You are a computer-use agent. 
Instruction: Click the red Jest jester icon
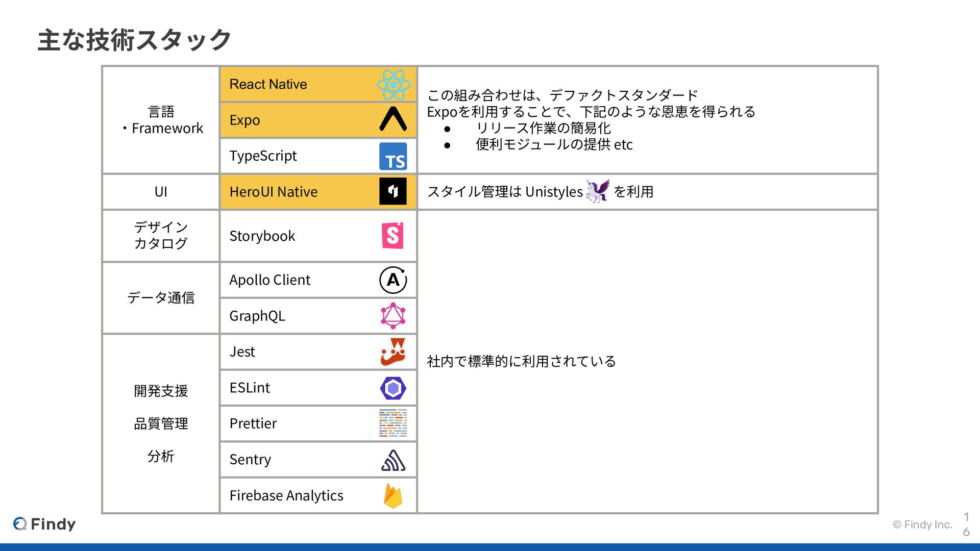point(393,352)
